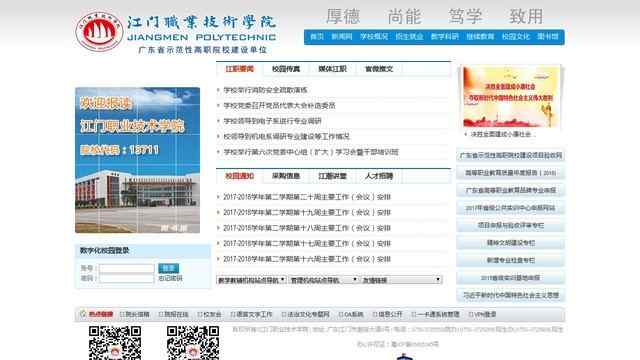Open news about 消防安全疏散演练
The height and width of the screenshot is (360, 640).
tap(265, 90)
